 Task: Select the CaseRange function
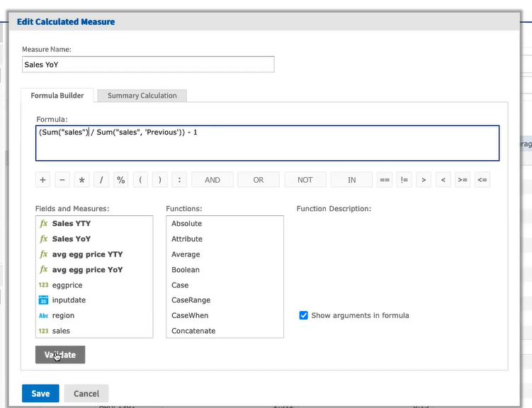(x=191, y=300)
